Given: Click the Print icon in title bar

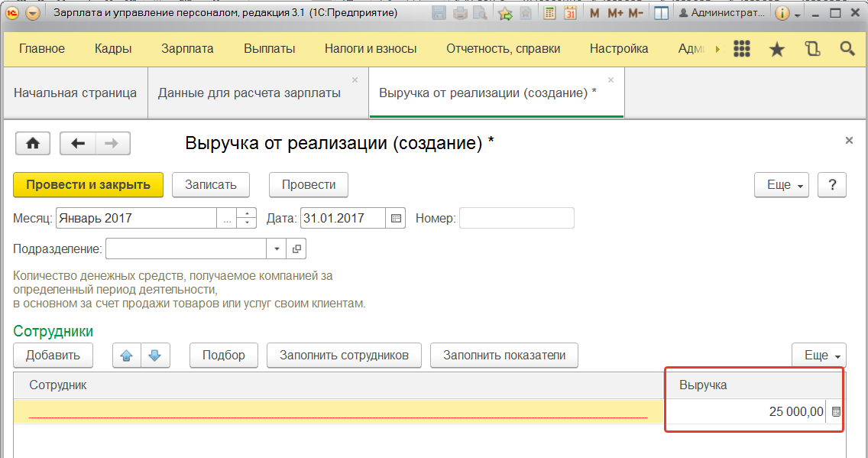Looking at the screenshot, I should pos(460,13).
